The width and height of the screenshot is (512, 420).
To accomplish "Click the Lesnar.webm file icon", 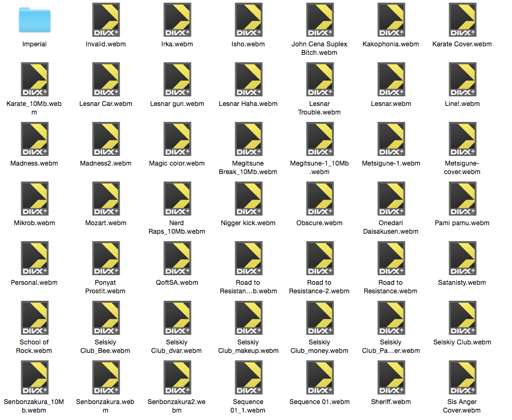I will (x=391, y=79).
